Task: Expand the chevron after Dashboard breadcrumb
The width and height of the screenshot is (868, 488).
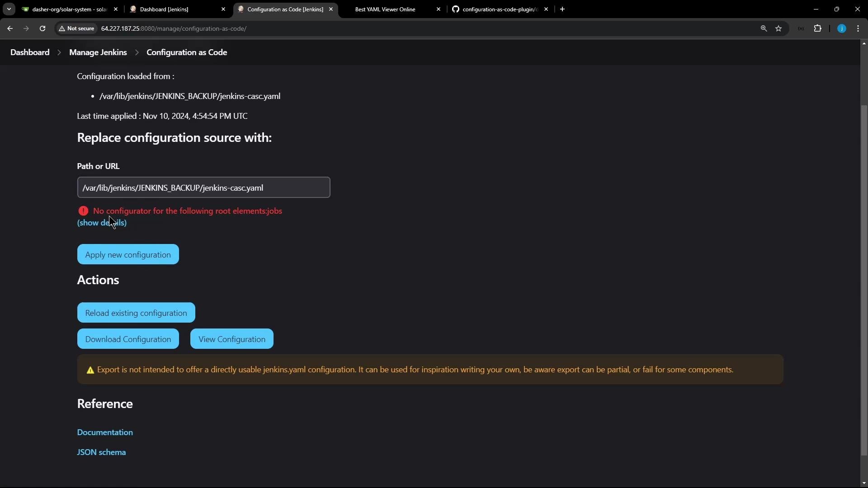Action: (59, 52)
